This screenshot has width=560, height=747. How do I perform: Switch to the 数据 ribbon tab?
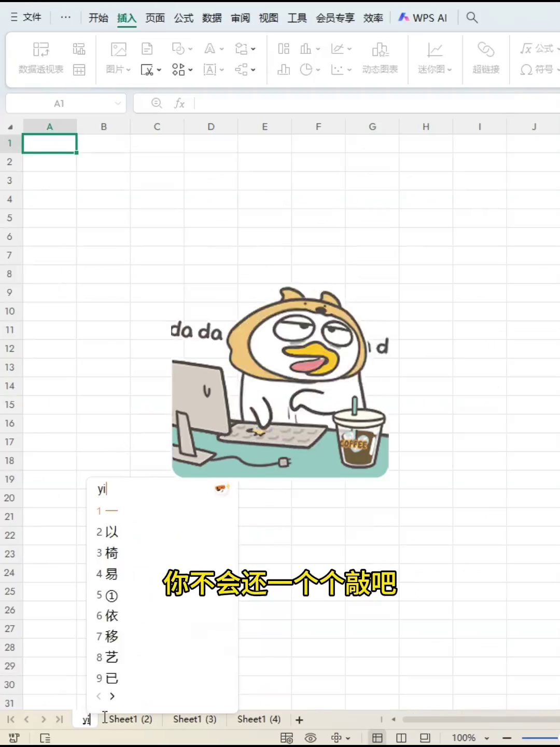click(x=212, y=18)
